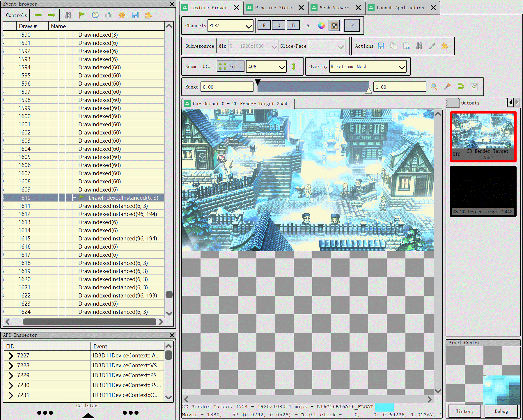523x420 pixels.
Task: Click the clock time-durations icon
Action: click(95, 15)
